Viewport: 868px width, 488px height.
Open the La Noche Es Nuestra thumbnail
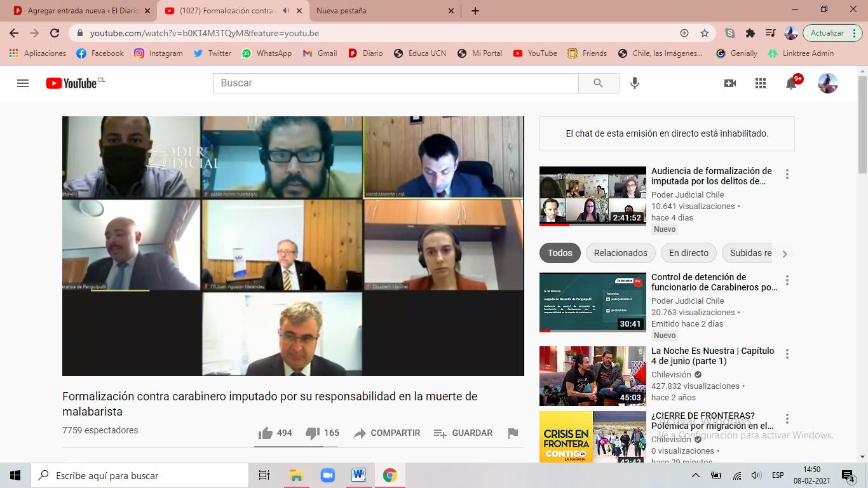click(593, 376)
